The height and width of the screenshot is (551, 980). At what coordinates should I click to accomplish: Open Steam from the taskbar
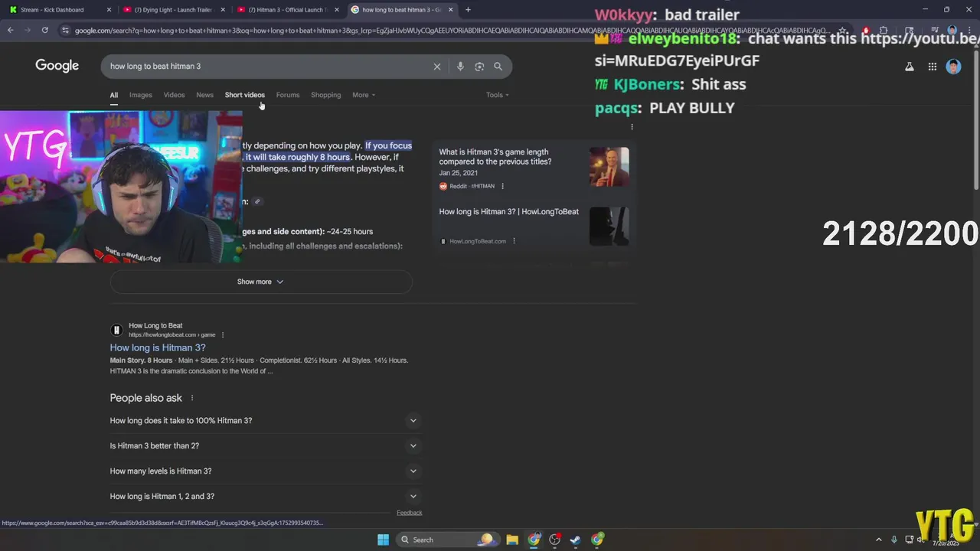point(575,540)
